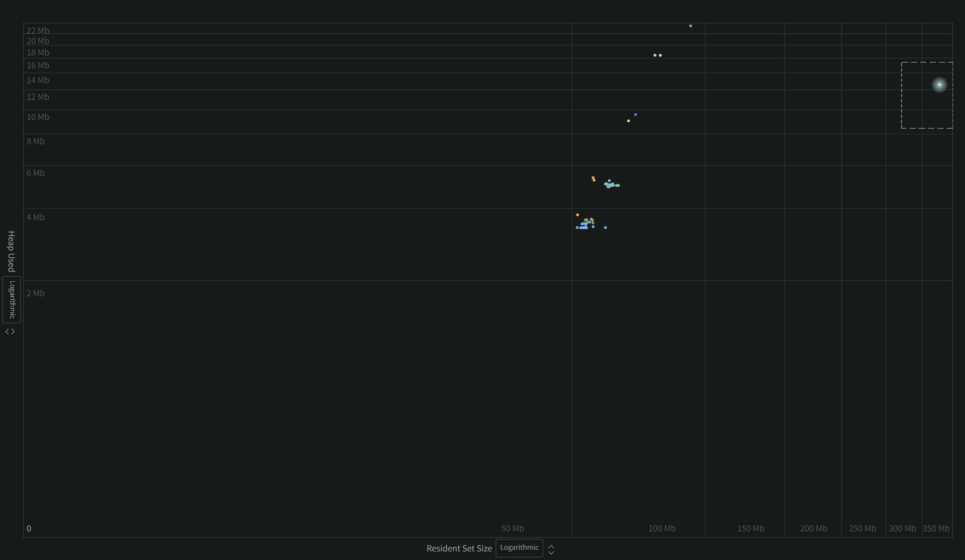The width and height of the screenshot is (965, 560).
Task: Click the 150 Mb x-axis label
Action: (751, 528)
